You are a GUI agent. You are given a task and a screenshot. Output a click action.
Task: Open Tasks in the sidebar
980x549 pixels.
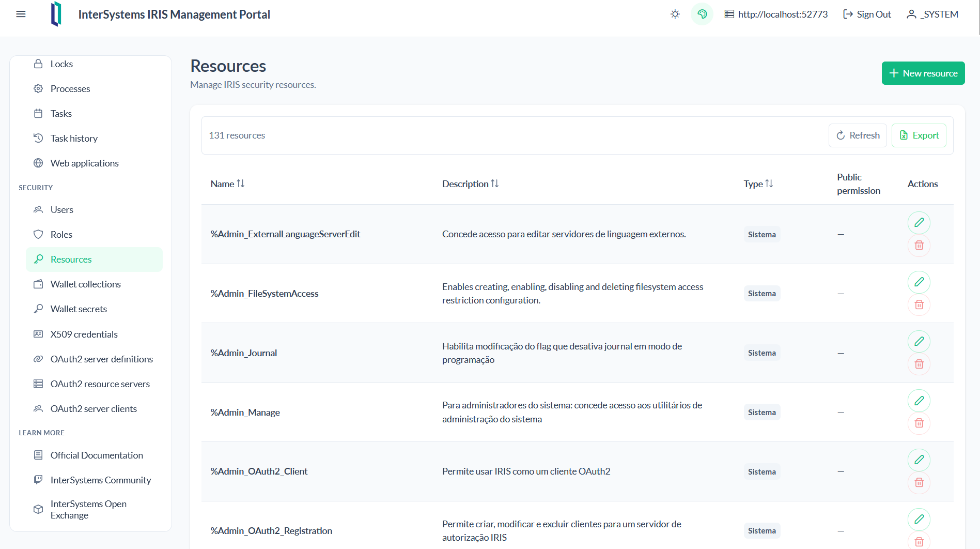(x=94, y=114)
